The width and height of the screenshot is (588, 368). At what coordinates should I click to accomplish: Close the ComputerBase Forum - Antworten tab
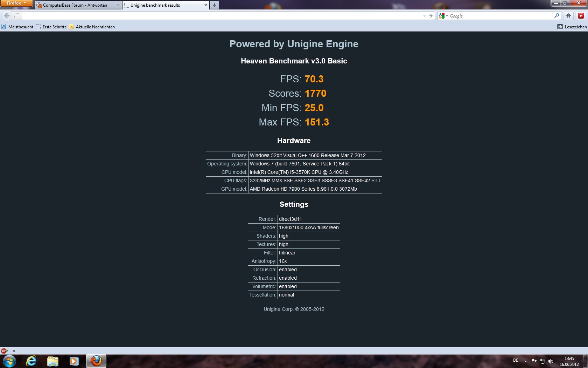pos(118,5)
